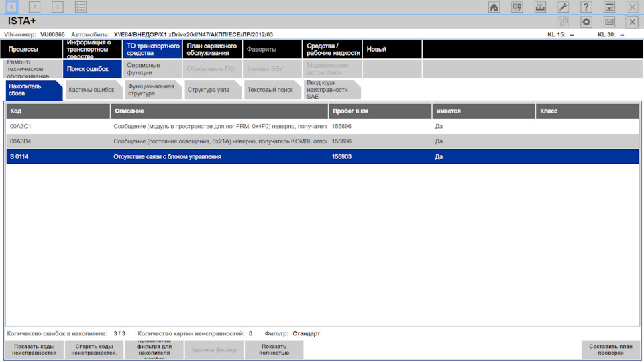Open Сервисные функции sub-tab
The image size is (644, 362).
coord(152,69)
